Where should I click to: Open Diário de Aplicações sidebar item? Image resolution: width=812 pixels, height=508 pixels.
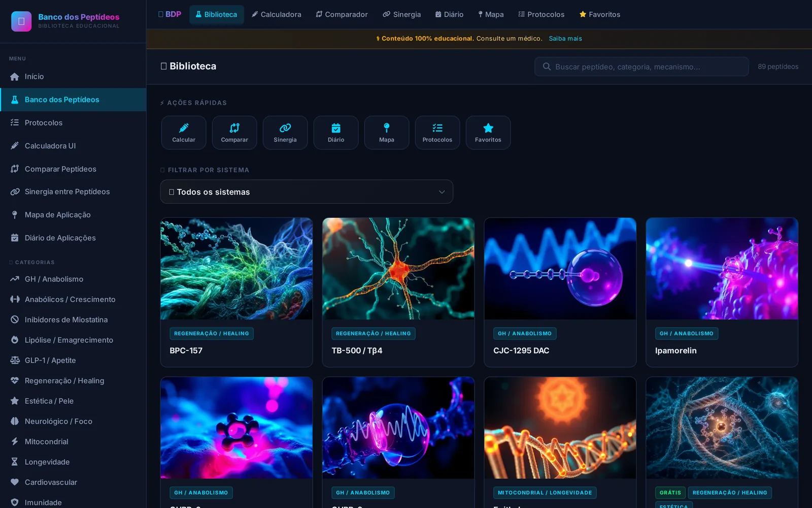[73, 238]
